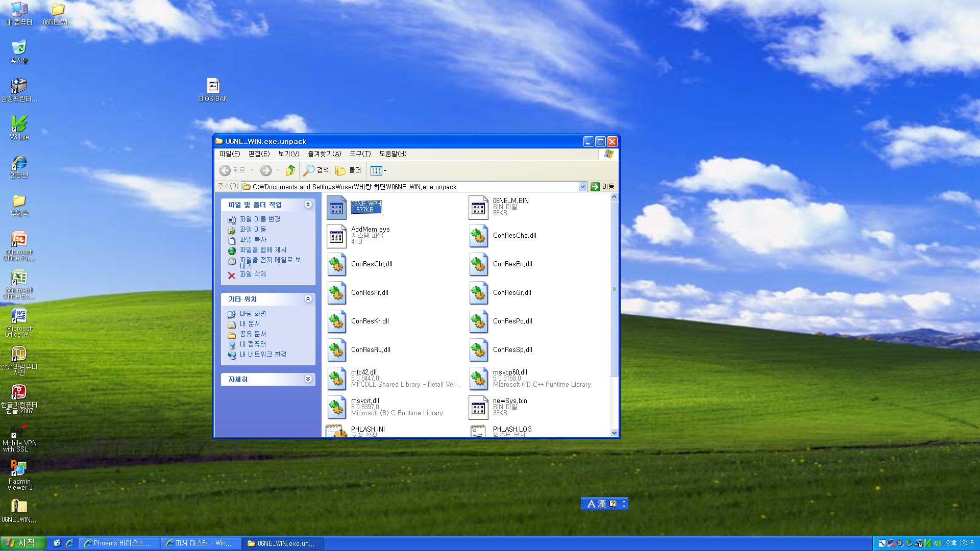Select the ConResFr.dll file icon
This screenshot has width=980, height=551.
[x=336, y=293]
